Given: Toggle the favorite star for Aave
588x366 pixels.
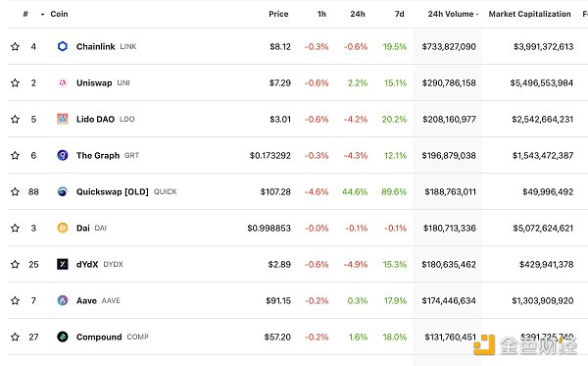Looking at the screenshot, I should [x=15, y=300].
